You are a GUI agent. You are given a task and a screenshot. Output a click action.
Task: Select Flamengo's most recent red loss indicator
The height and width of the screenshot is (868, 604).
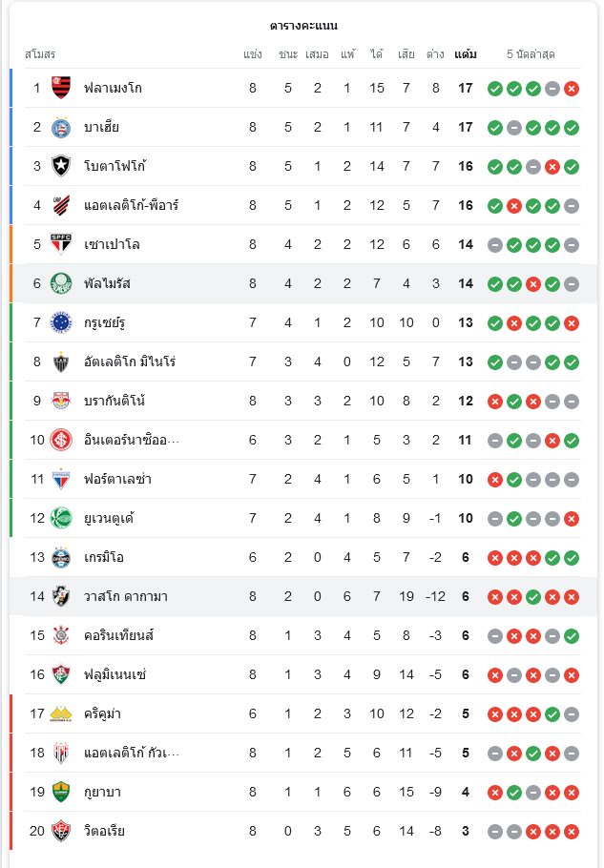coord(572,89)
